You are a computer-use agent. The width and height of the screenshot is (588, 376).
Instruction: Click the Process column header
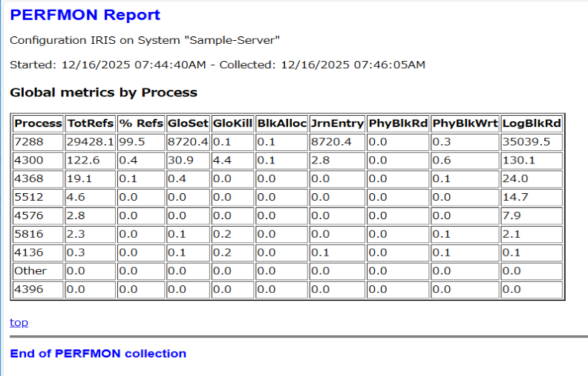[x=38, y=123]
